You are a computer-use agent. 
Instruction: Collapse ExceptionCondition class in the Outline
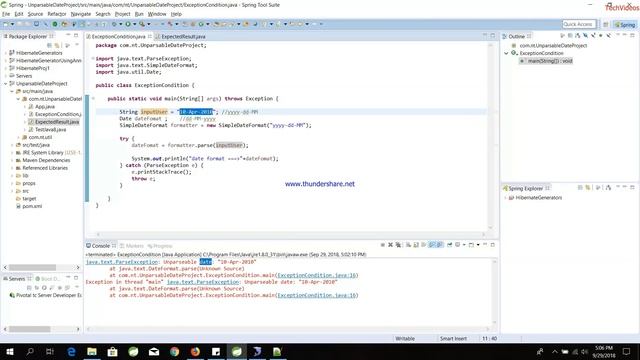click(507, 53)
